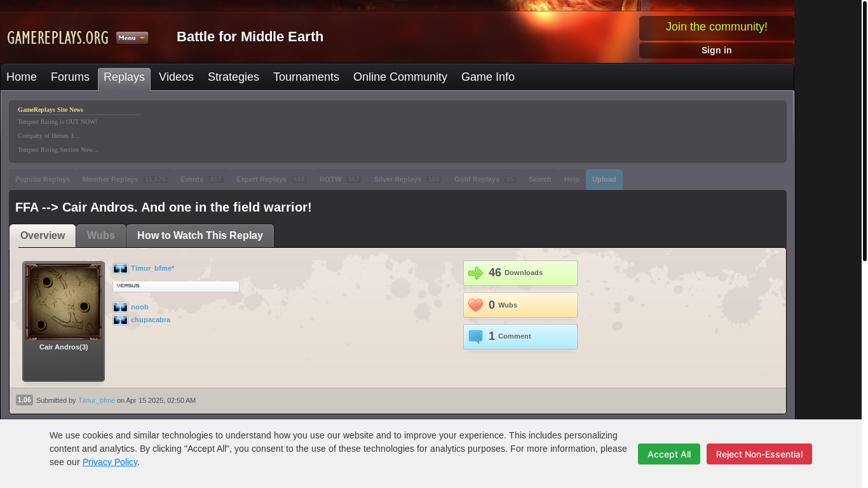The image size is (868, 488).
Task: Open Member Replays tab
Action: click(125, 180)
